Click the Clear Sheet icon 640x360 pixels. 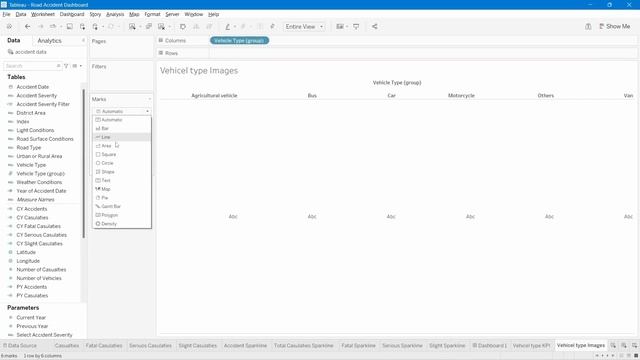click(161, 27)
